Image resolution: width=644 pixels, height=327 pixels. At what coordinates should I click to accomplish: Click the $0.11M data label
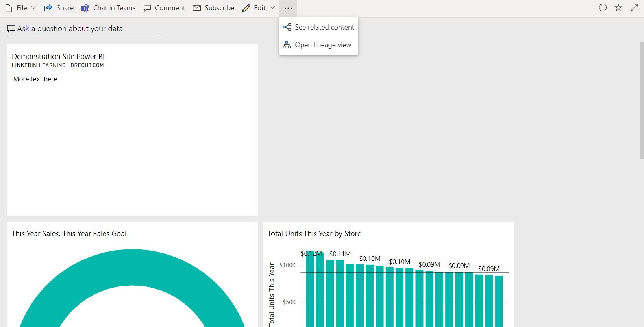(340, 254)
